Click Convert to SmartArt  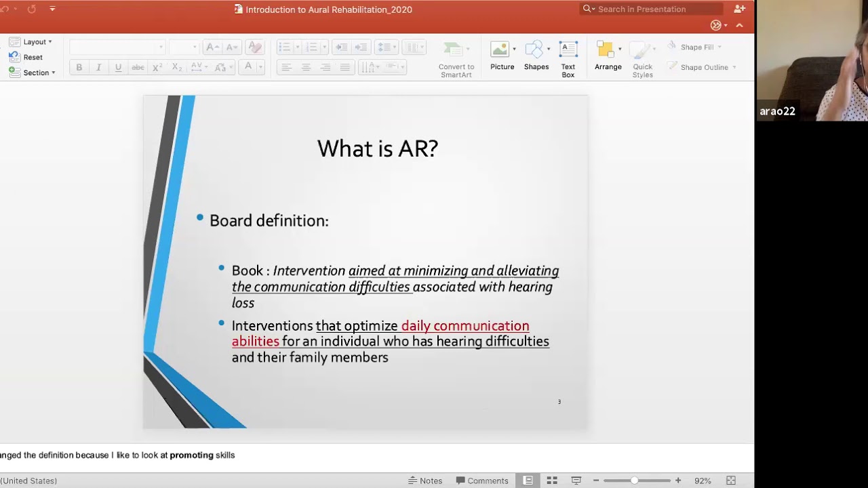coord(456,60)
